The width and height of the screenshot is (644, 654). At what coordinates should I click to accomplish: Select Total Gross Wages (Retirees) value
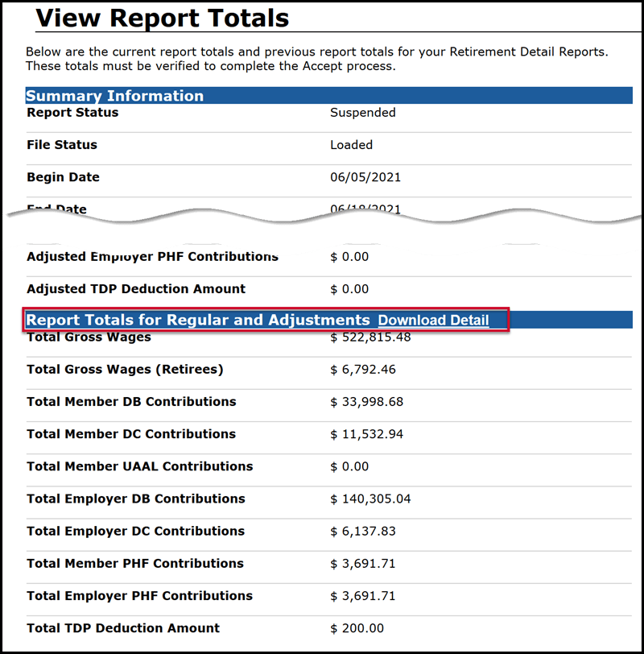[361, 369]
